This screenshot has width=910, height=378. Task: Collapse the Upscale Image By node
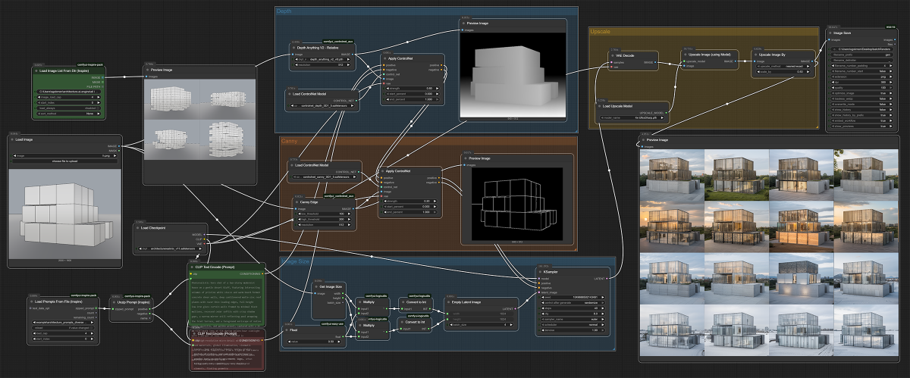pyautogui.click(x=757, y=54)
